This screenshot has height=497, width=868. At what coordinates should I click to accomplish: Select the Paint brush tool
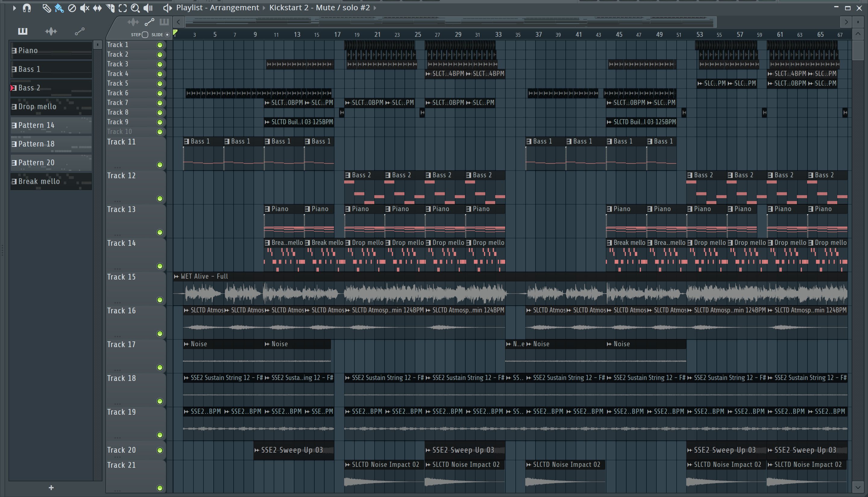coord(59,8)
